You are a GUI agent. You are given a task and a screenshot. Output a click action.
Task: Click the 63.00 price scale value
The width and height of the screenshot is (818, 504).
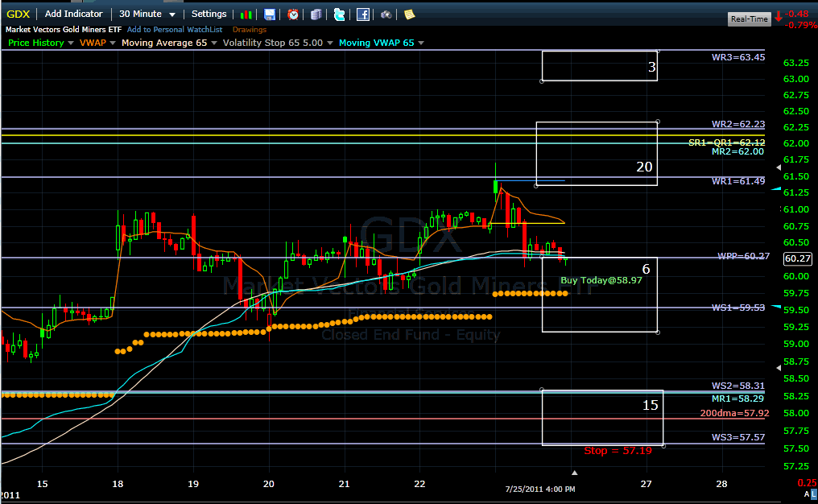tap(796, 80)
